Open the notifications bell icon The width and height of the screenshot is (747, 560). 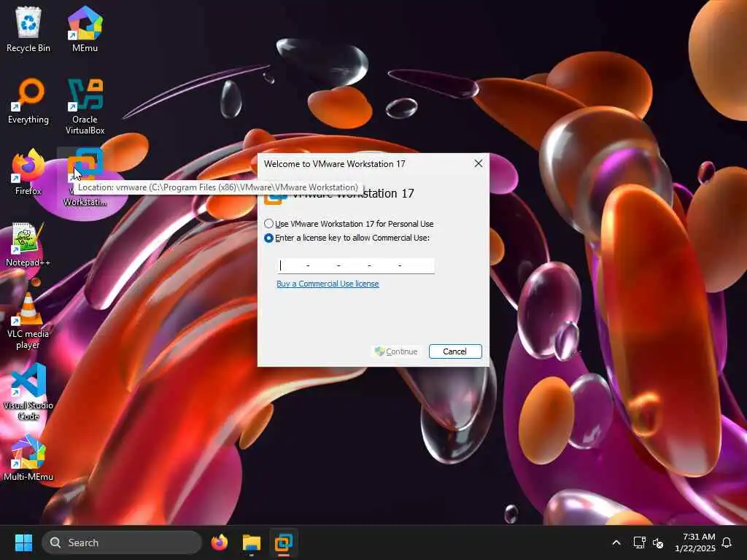(727, 542)
